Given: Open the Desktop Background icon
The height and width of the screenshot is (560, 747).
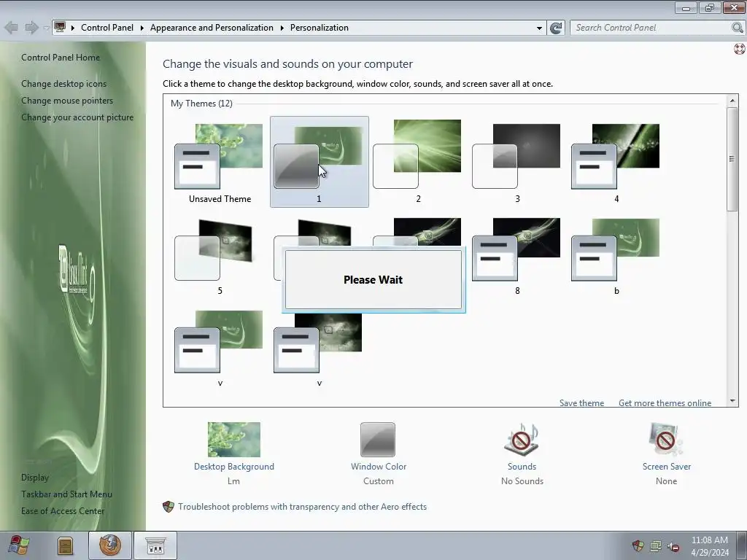Looking at the screenshot, I should tap(234, 440).
